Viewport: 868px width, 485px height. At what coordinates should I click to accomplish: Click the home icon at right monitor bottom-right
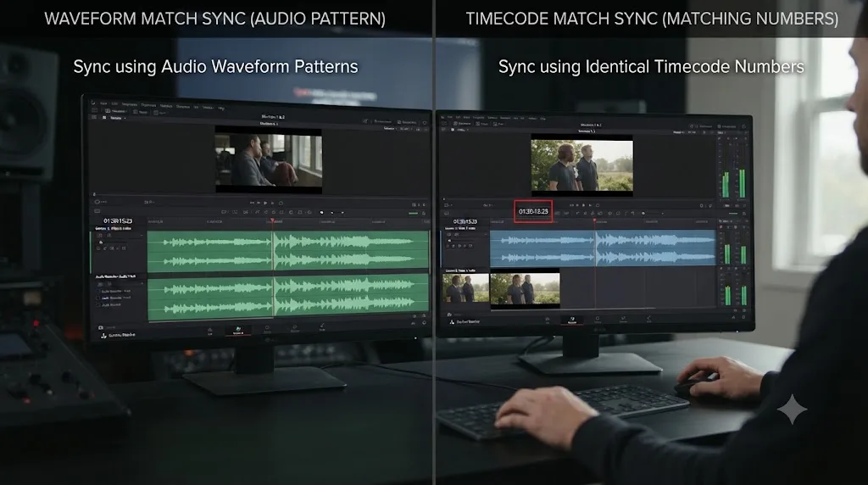(733, 317)
